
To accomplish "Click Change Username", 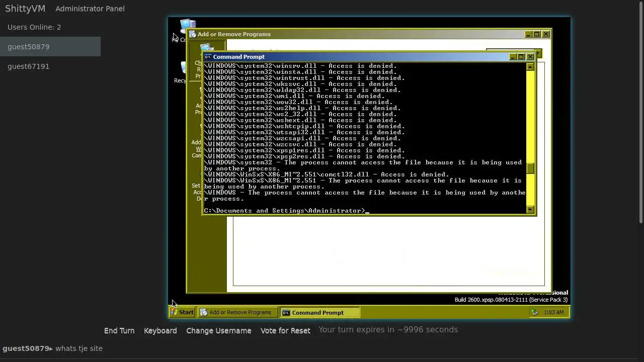I will [x=218, y=330].
